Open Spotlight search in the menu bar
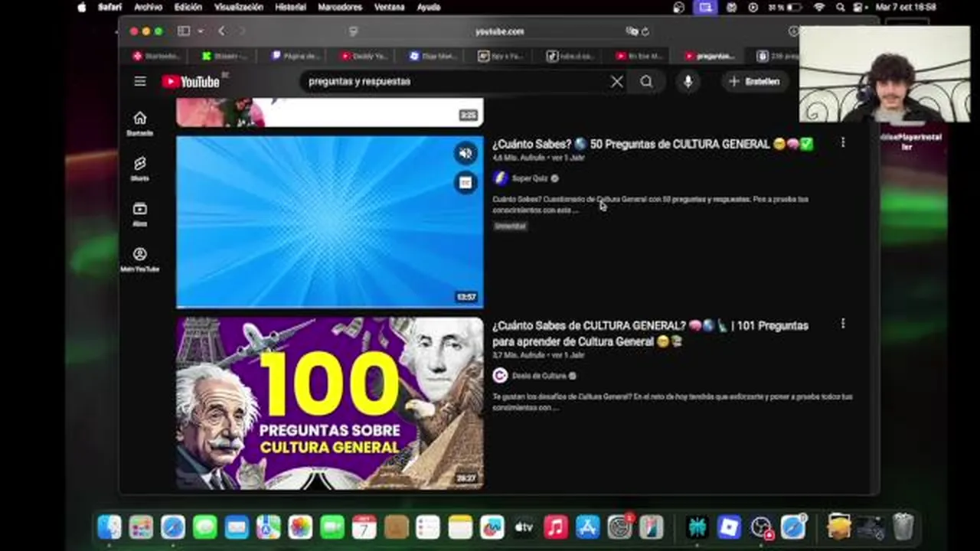This screenshot has height=551, width=980. pyautogui.click(x=841, y=7)
